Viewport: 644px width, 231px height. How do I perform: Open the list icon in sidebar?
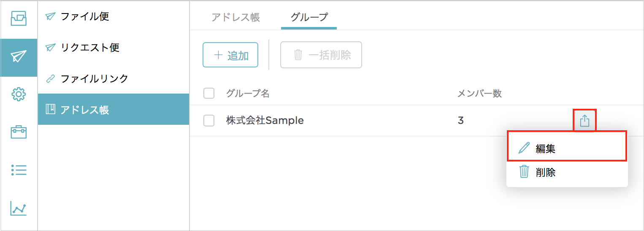19,170
